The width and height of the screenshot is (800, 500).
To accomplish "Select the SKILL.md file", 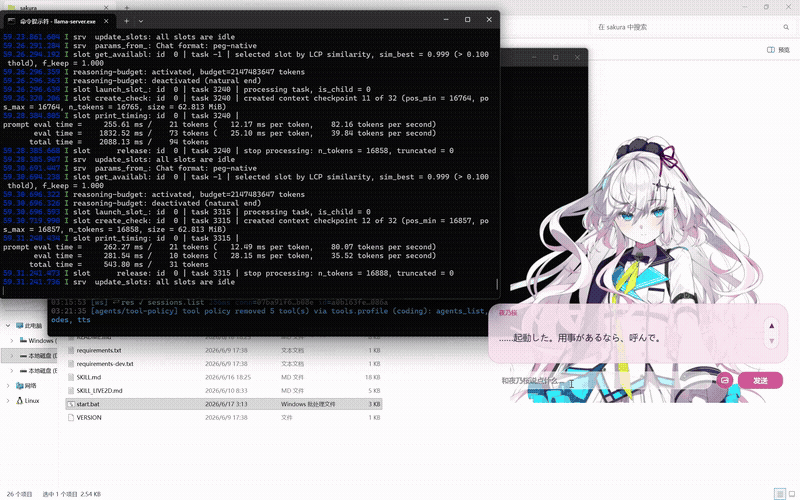I will 224,377.
